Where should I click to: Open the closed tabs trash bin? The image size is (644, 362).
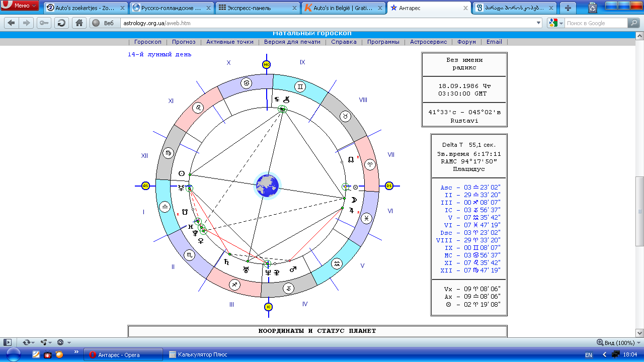593,8
